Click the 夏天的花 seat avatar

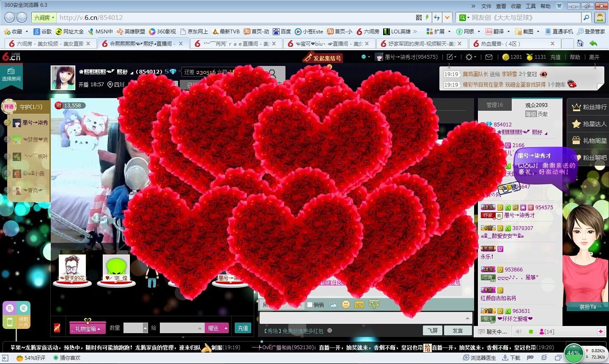[72, 268]
